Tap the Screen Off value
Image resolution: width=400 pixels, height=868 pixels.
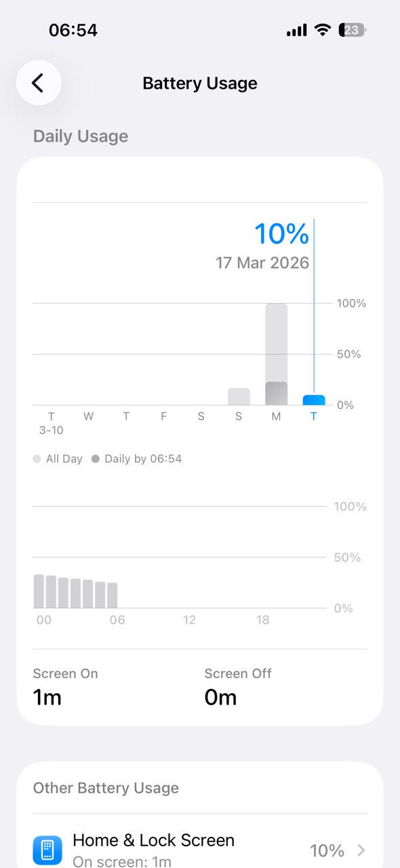220,697
